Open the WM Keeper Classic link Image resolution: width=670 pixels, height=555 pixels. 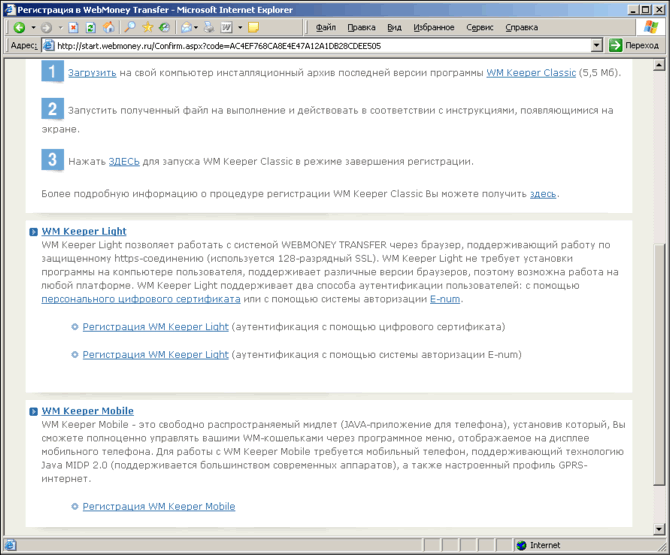click(x=531, y=73)
